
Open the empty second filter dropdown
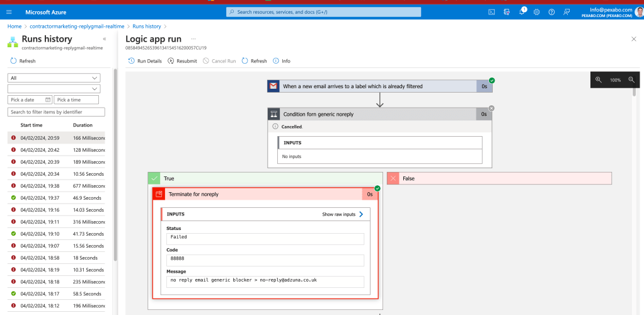tap(54, 89)
